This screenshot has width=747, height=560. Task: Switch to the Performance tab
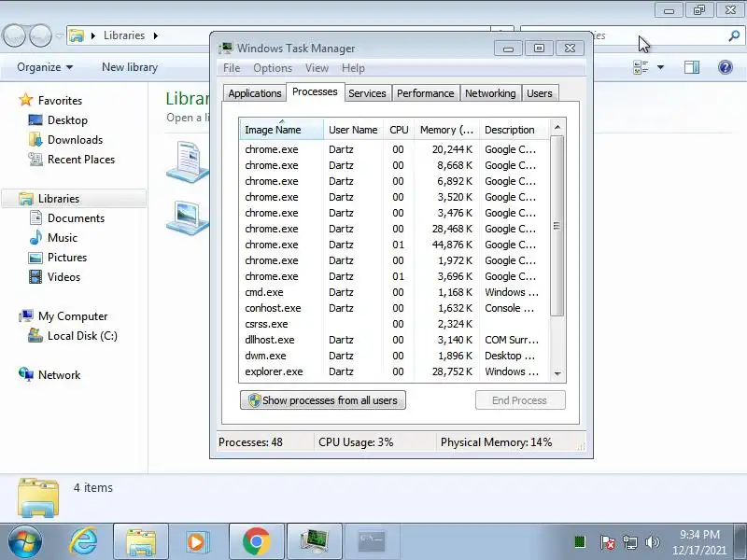click(x=426, y=93)
